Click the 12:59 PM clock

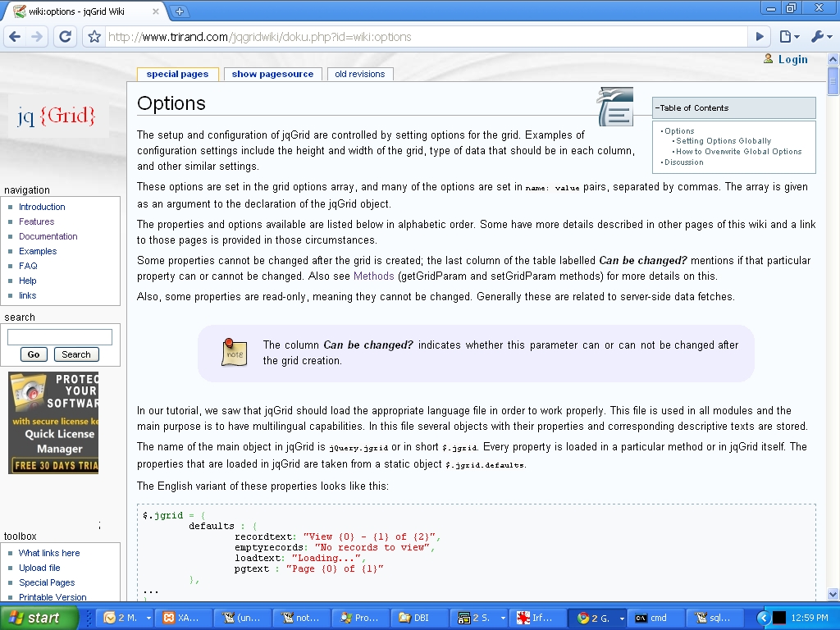coord(810,618)
